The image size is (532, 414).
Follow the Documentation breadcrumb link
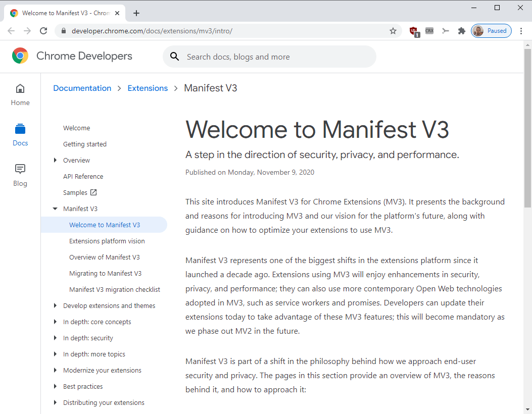[82, 88]
